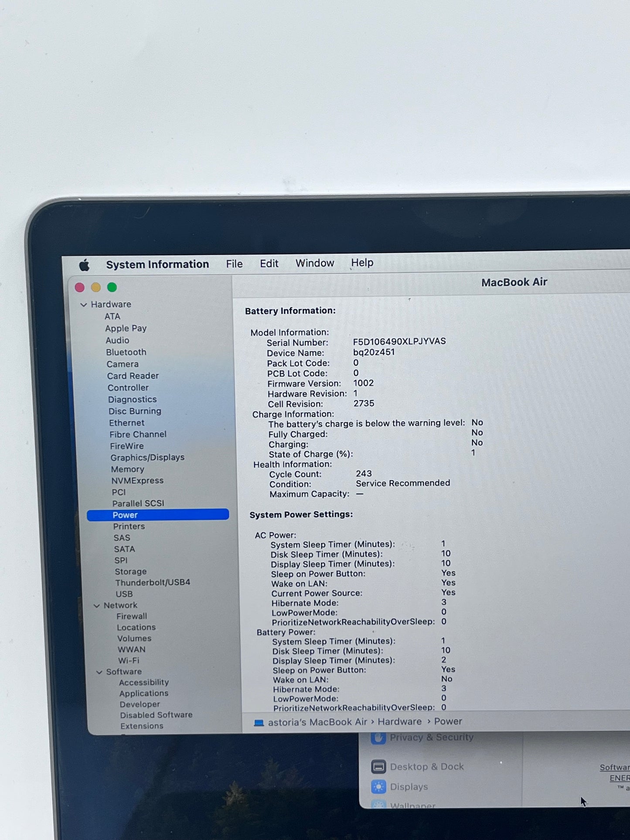
Task: Select Memory in the sidebar
Action: tap(128, 469)
